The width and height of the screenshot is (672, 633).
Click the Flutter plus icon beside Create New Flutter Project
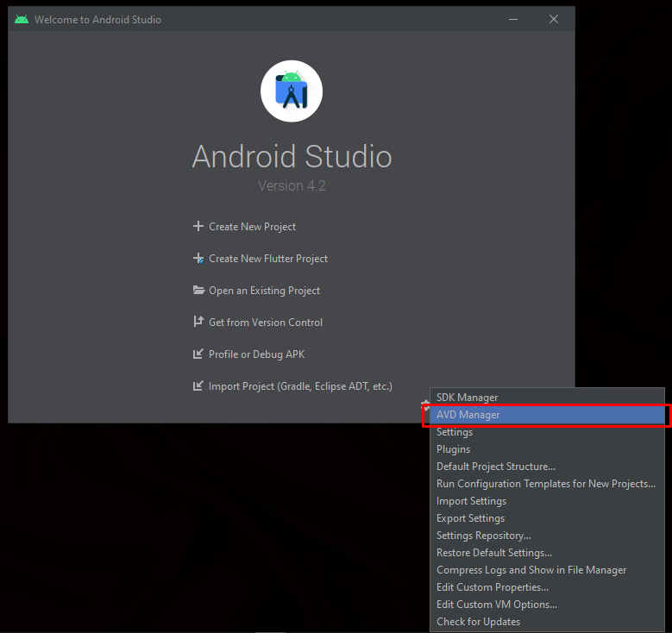tap(198, 259)
